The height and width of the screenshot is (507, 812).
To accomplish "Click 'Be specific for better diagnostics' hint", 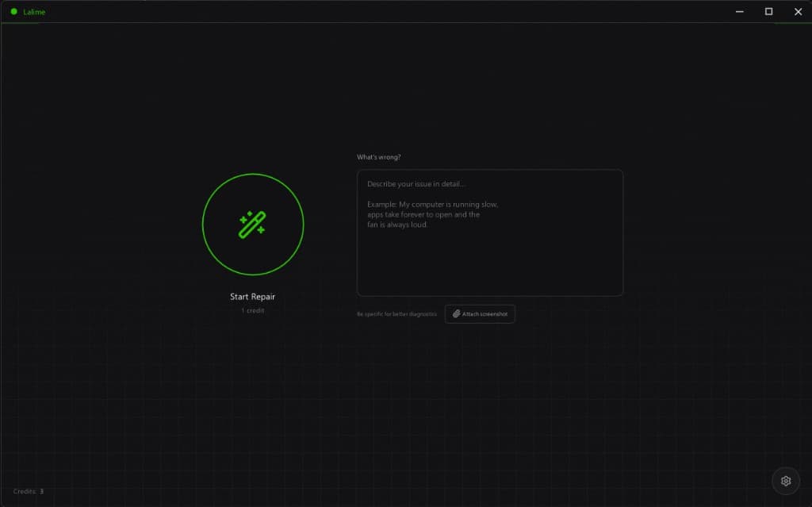I will point(396,314).
